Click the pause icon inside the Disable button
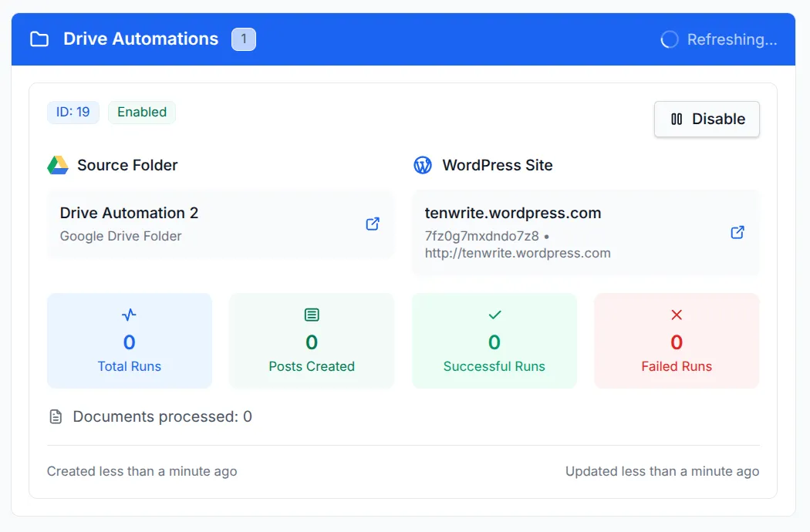Screen dimensions: 810x532 [678, 119]
